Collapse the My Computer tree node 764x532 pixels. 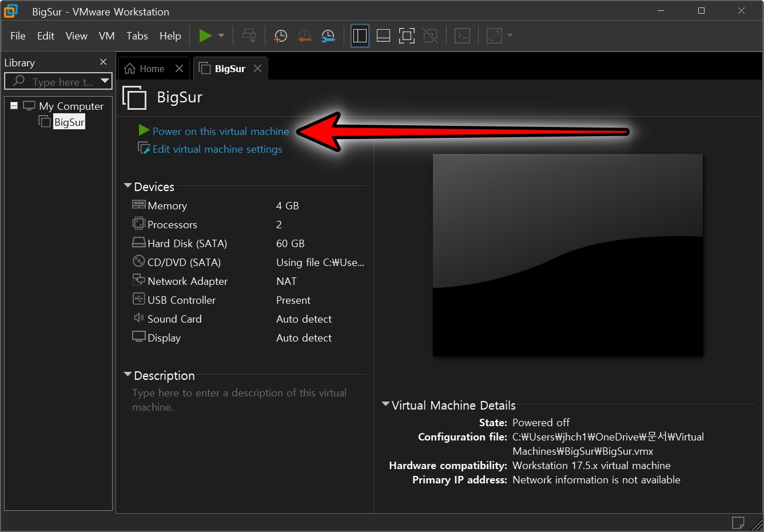click(14, 106)
